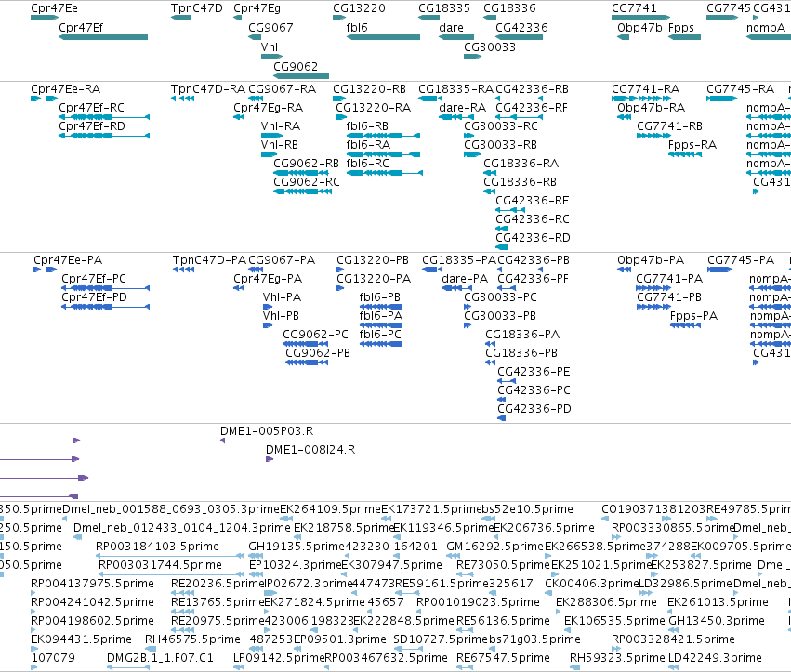Click protein Cpr47Ee-PA
Image resolution: width=791 pixels, height=672 pixels.
point(68,260)
